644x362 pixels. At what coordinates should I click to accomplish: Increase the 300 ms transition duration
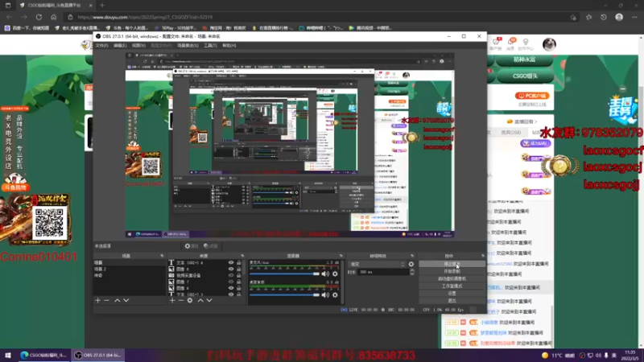(x=412, y=270)
